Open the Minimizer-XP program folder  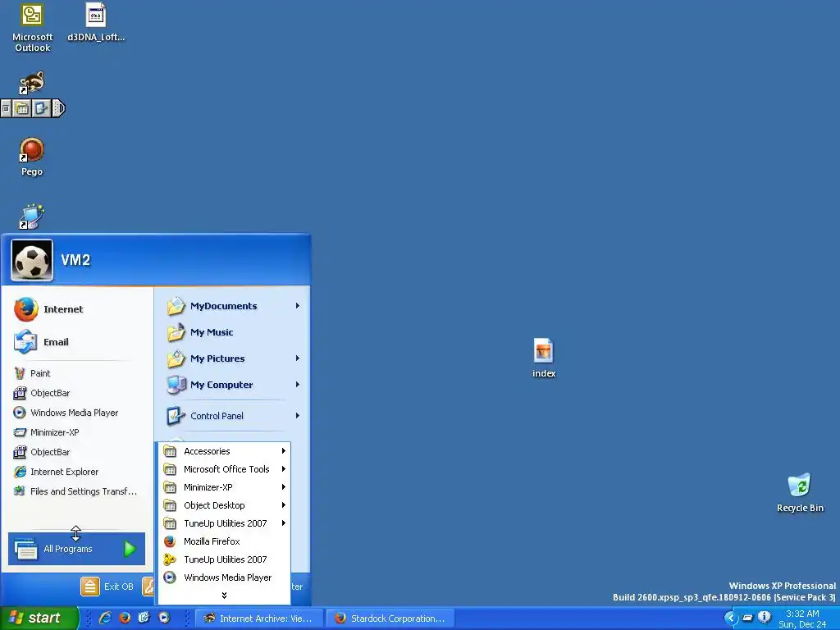[225, 487]
